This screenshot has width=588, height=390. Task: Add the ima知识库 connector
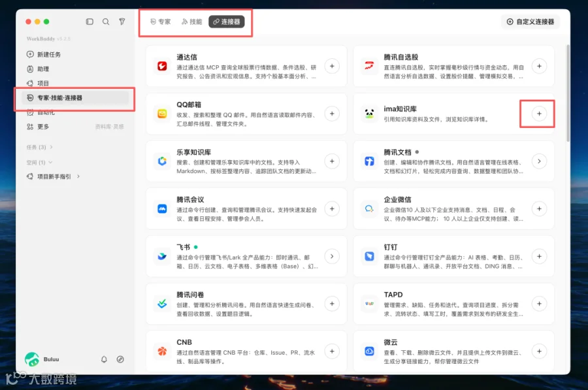point(539,114)
